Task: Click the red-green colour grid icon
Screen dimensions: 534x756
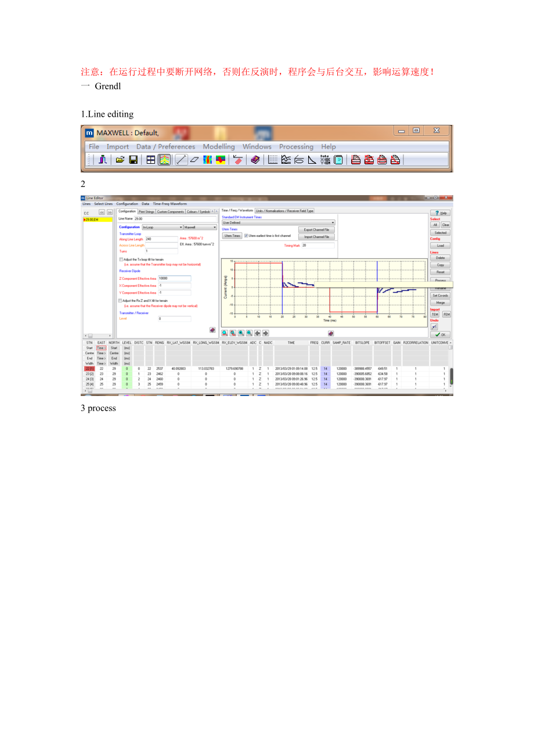Action: [x=220, y=160]
